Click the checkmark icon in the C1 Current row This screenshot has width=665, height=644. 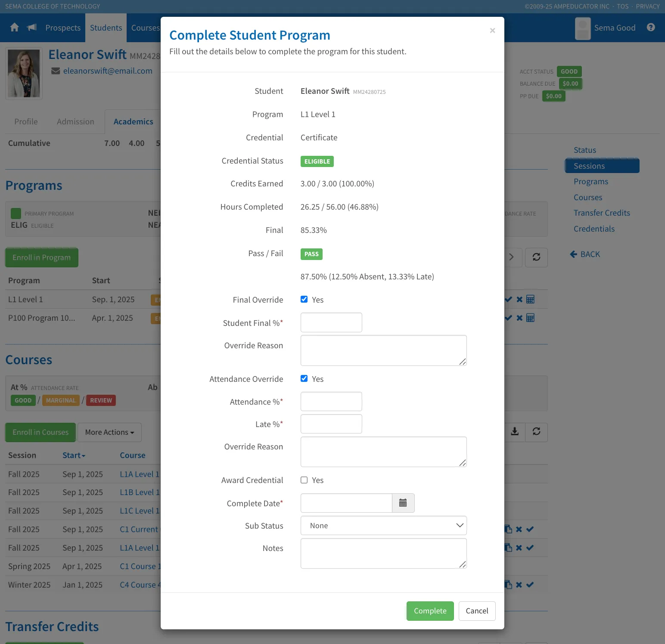point(530,529)
